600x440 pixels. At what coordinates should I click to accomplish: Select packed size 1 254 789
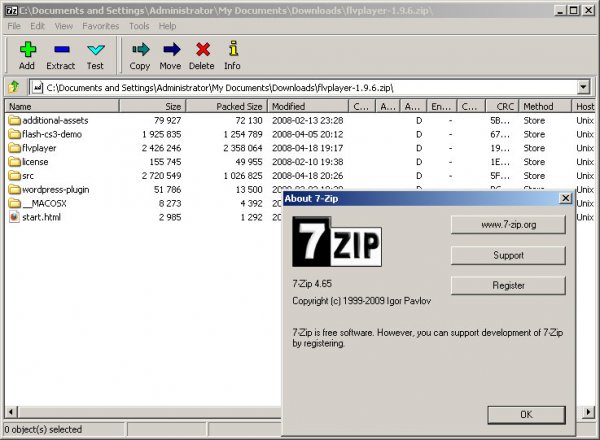pos(243,134)
